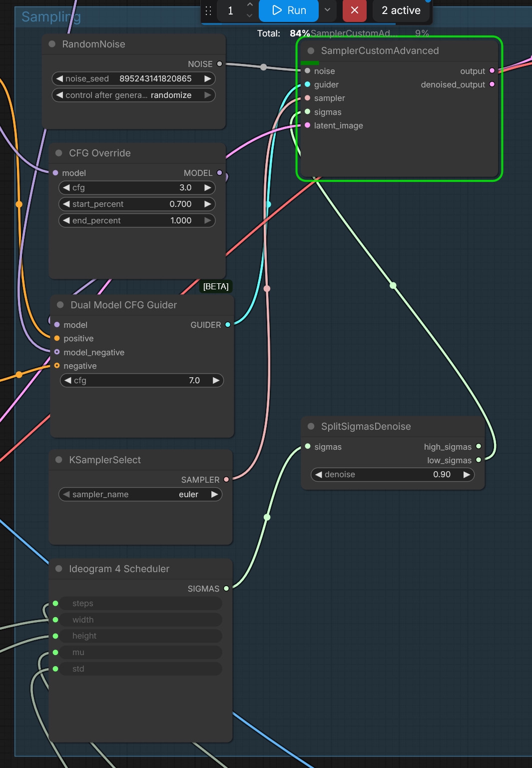Decrement noise_seed with left arrow
Screen dimensions: 532x768
(59, 78)
